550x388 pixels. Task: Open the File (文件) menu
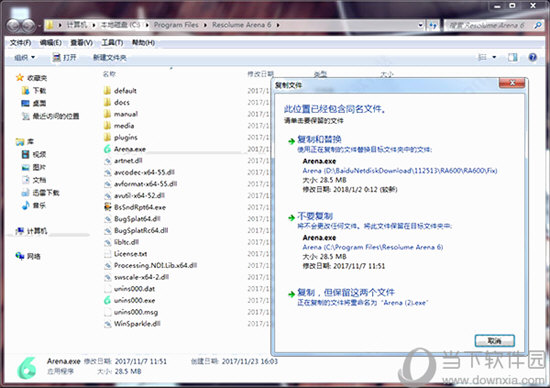[x=20, y=43]
